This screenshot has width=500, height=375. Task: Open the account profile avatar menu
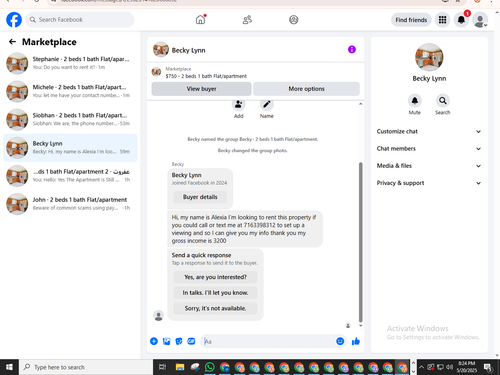[x=480, y=20]
